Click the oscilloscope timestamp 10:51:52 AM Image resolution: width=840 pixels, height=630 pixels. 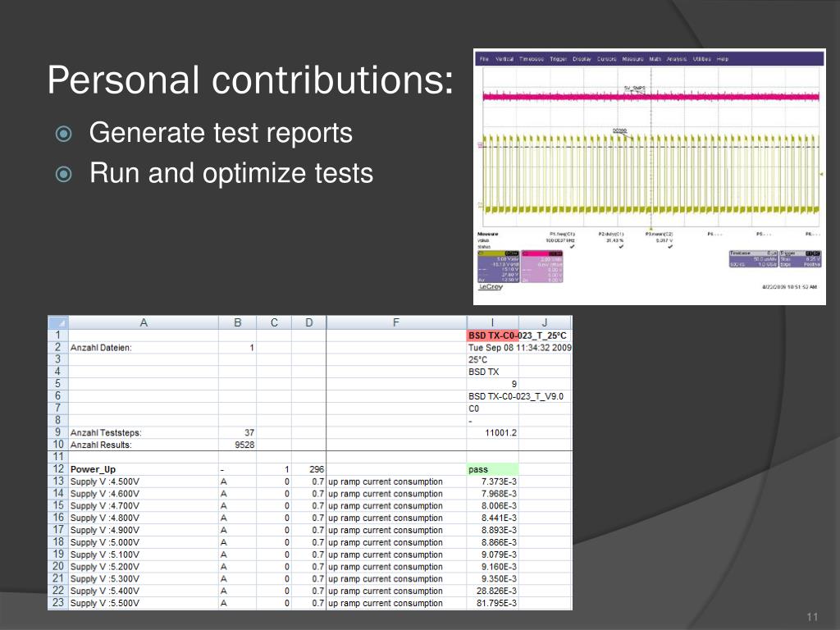tap(790, 287)
